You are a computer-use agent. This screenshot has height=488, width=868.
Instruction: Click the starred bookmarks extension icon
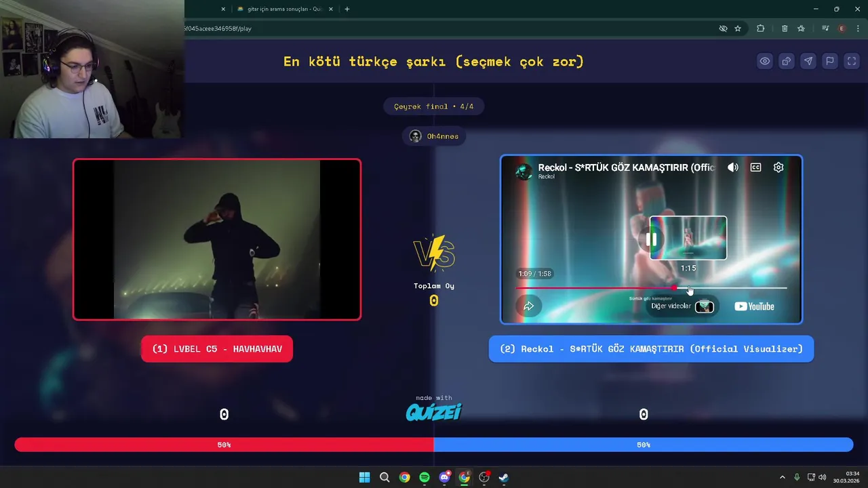tap(801, 28)
